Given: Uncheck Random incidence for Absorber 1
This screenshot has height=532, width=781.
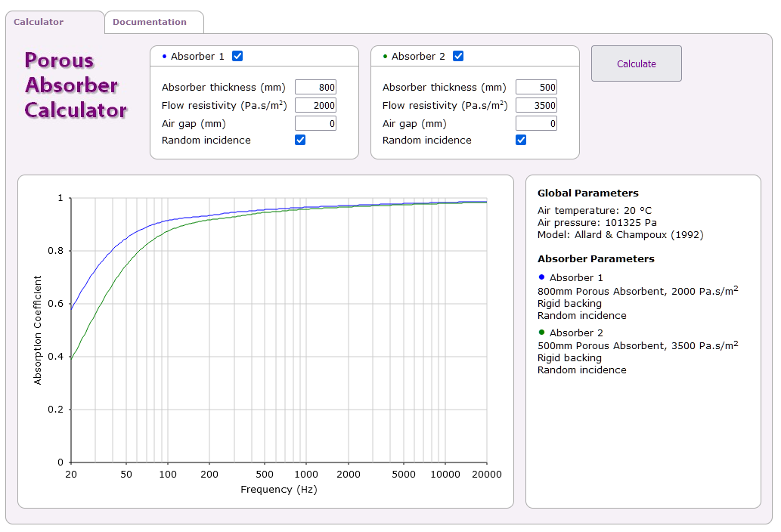Looking at the screenshot, I should [x=300, y=140].
